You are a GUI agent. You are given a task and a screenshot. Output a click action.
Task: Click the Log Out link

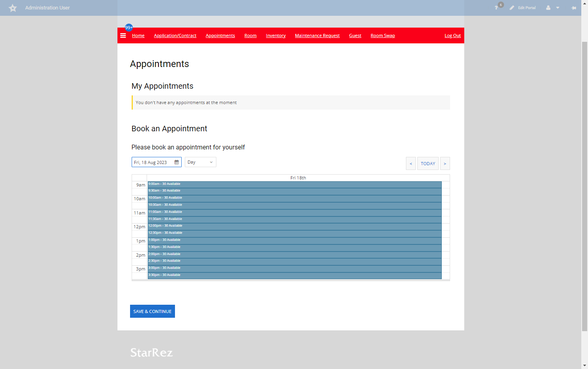[452, 35]
